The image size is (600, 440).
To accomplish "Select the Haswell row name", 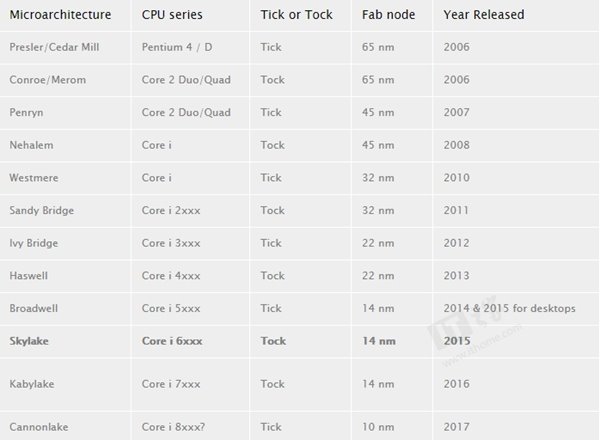I will (29, 275).
